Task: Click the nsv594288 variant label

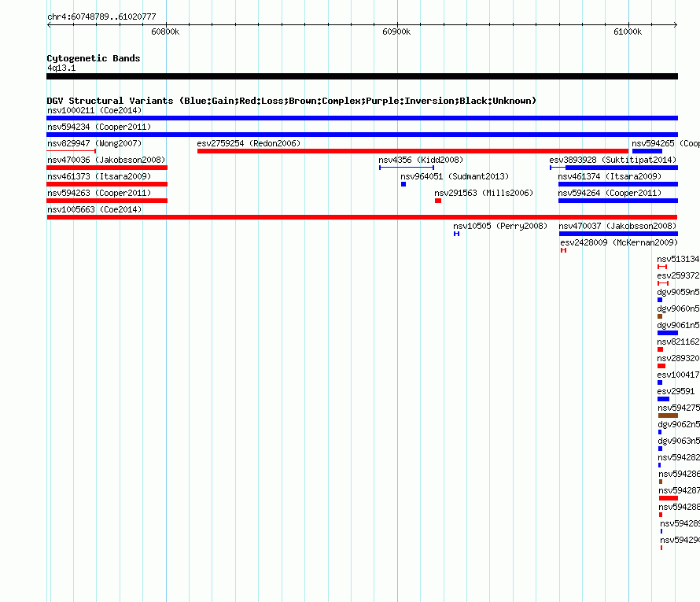Action: [x=679, y=507]
